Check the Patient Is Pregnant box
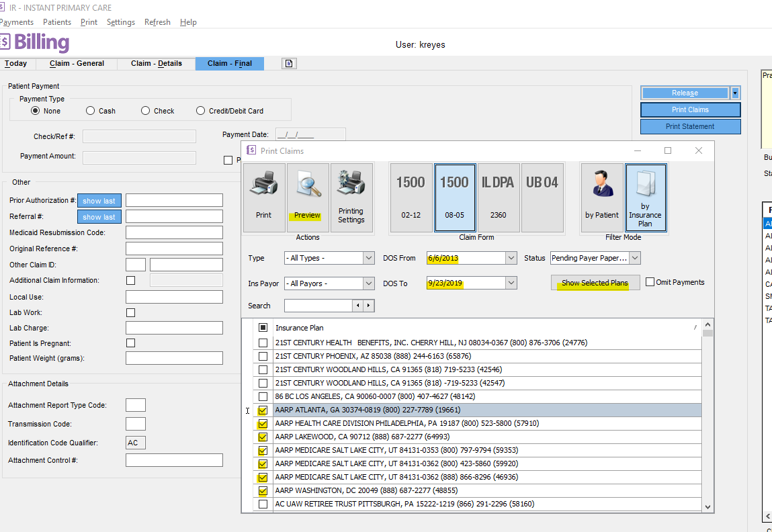The width and height of the screenshot is (772, 532). tap(131, 343)
